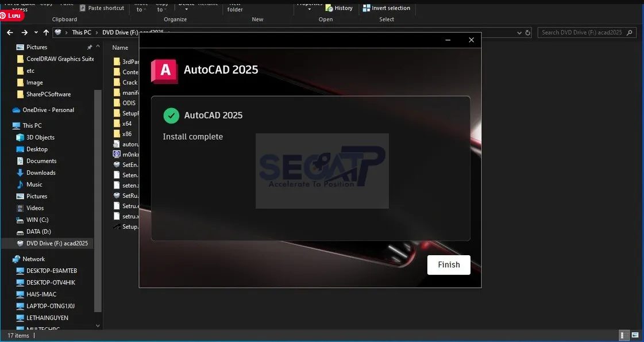Refresh the DVD Drive folder view
Image resolution: width=644 pixels, height=342 pixels.
[x=527, y=32]
